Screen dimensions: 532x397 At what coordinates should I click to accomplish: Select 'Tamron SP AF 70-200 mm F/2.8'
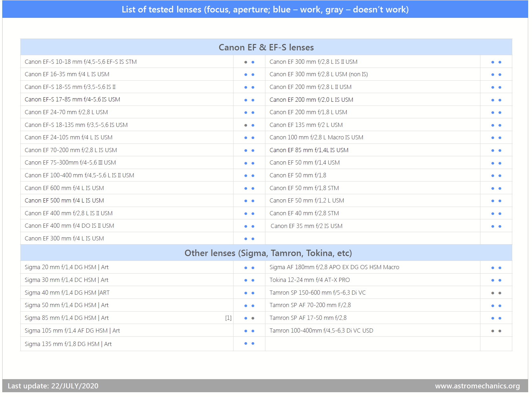tap(310, 305)
